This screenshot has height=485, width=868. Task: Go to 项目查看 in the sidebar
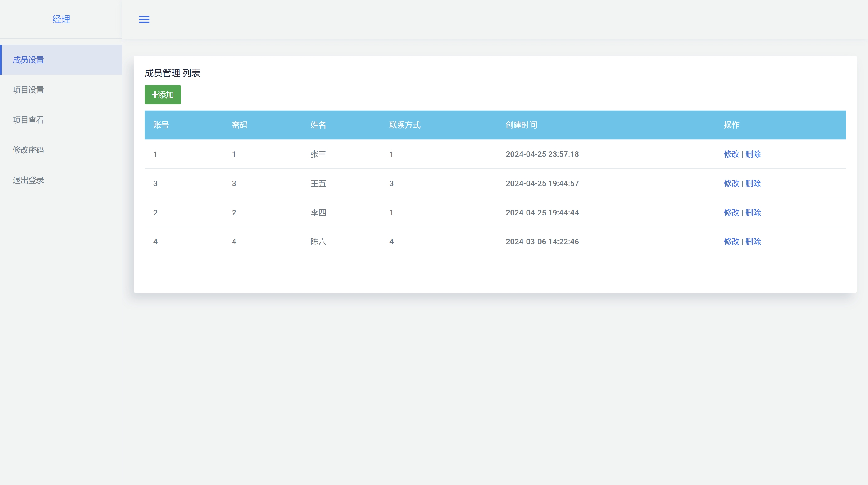tap(61, 120)
